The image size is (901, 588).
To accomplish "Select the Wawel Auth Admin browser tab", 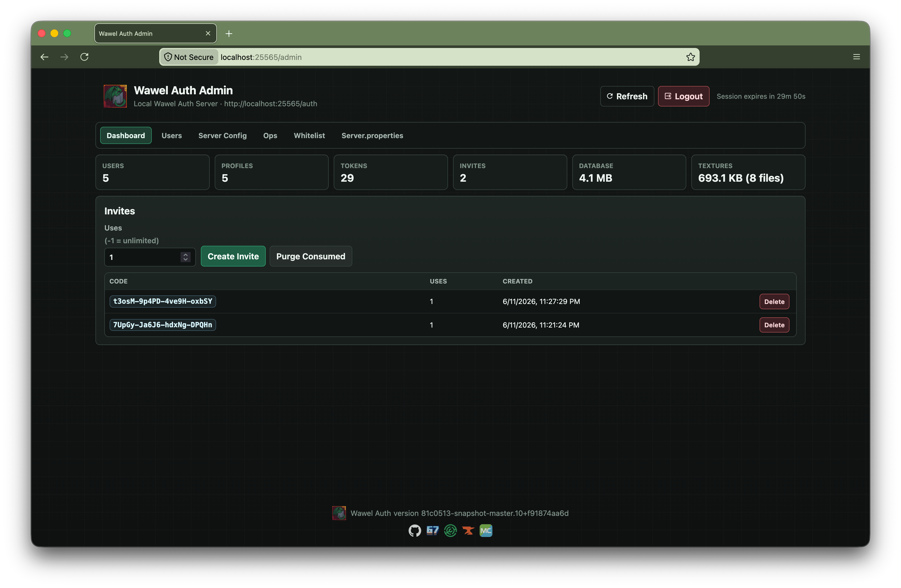I will (155, 33).
